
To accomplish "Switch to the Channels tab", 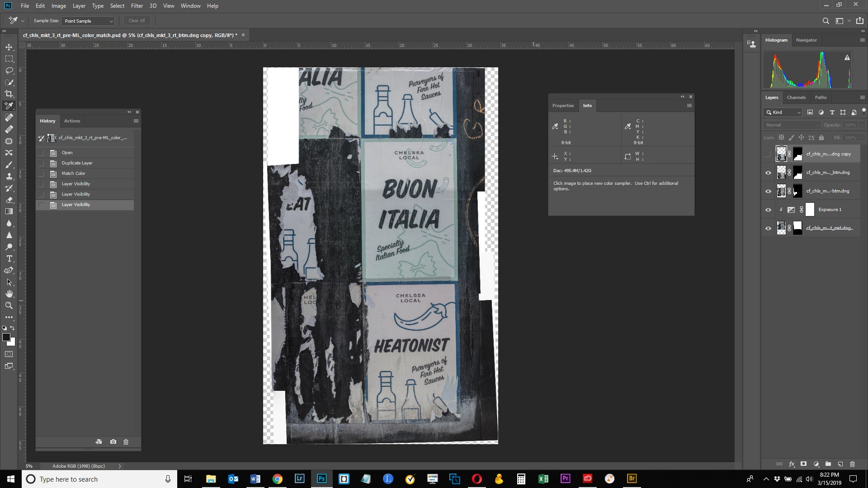I will [796, 98].
